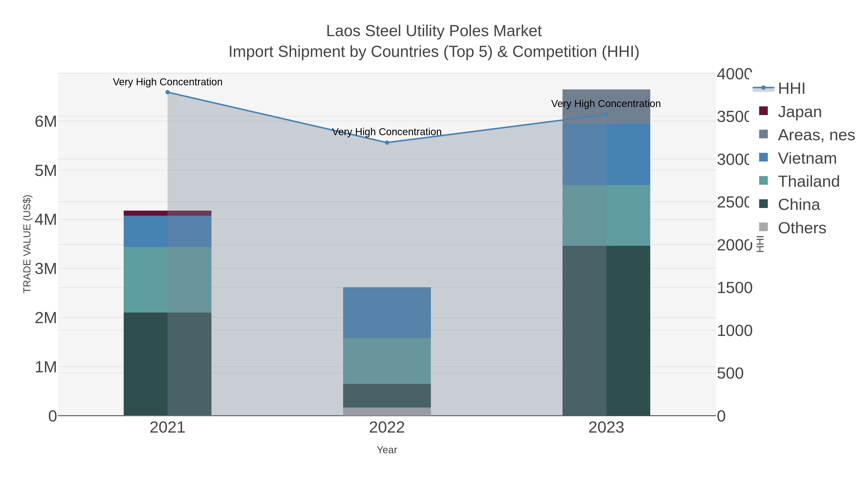The width and height of the screenshot is (868, 488).
Task: Click the Thailand segment of the 2023 bar
Action: (x=606, y=215)
